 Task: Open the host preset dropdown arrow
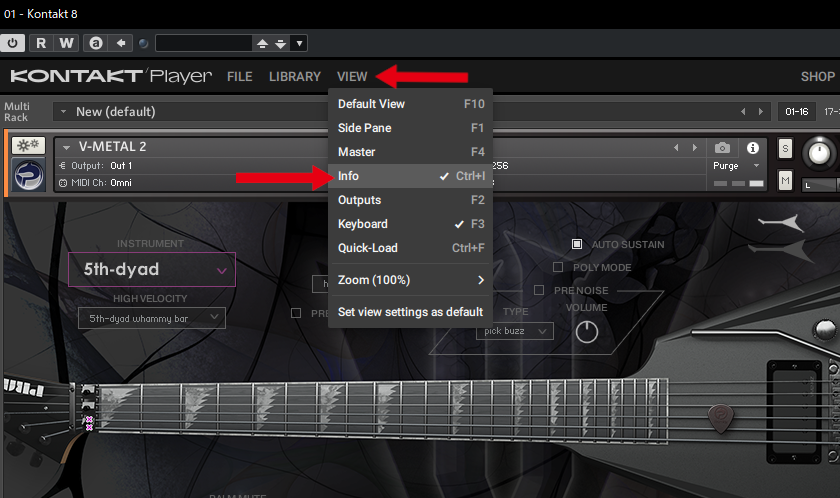(x=299, y=43)
